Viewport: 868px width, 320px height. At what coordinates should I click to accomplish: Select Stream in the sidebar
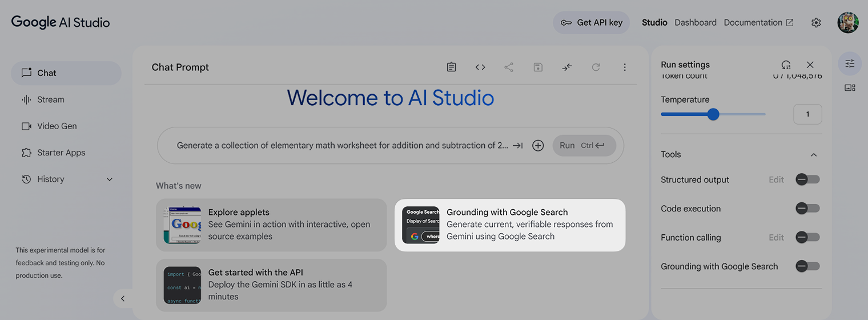[x=66, y=99]
